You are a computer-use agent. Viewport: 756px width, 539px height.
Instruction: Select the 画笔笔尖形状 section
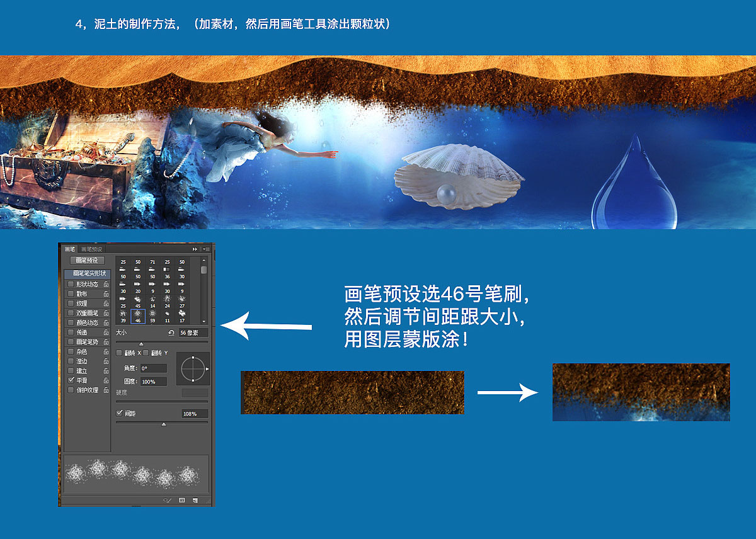88,274
